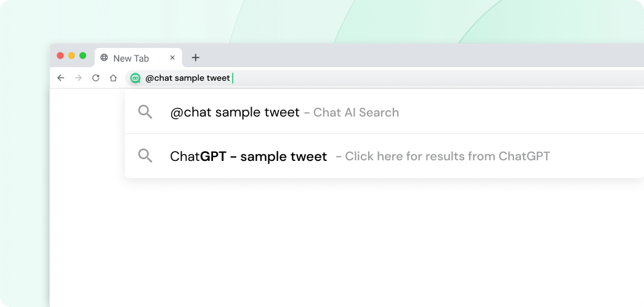Go back using the left arrow
644x307 pixels.
[x=60, y=78]
